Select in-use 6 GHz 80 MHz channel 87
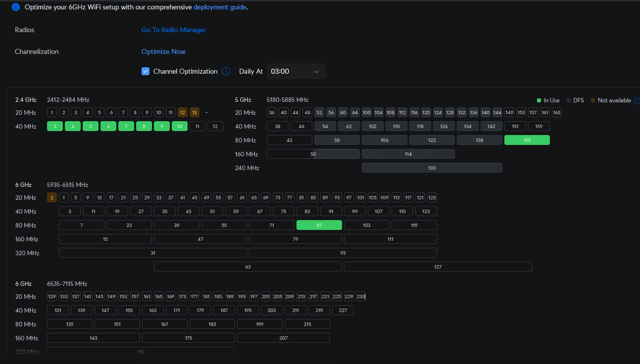 point(319,225)
